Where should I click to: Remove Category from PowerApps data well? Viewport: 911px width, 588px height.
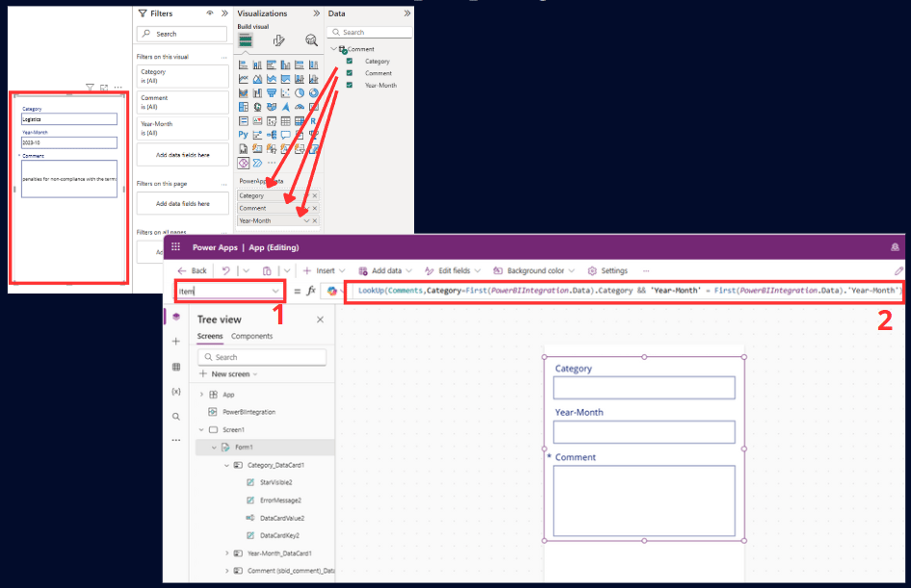pos(315,195)
